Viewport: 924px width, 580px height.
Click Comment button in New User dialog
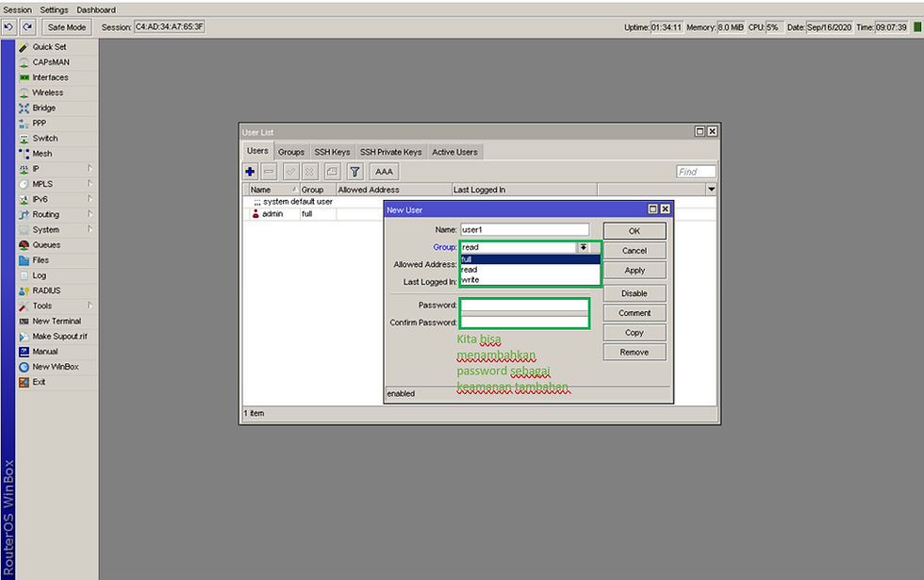[x=635, y=313]
